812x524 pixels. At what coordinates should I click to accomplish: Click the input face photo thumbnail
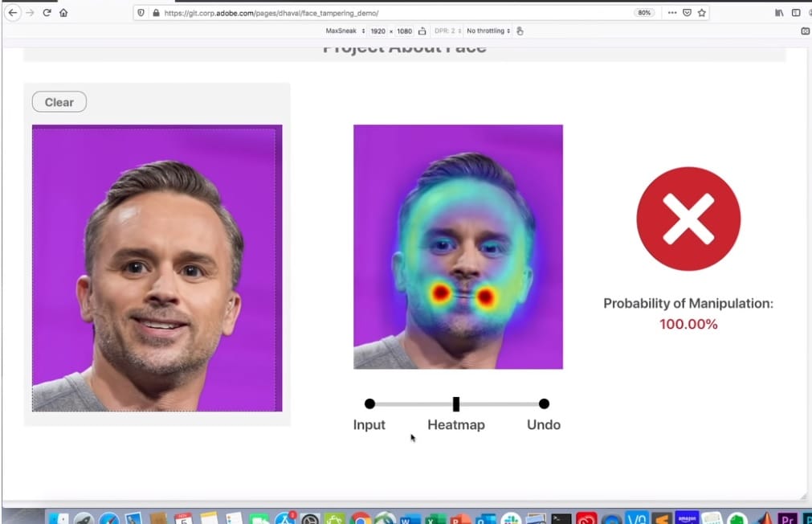pyautogui.click(x=157, y=268)
